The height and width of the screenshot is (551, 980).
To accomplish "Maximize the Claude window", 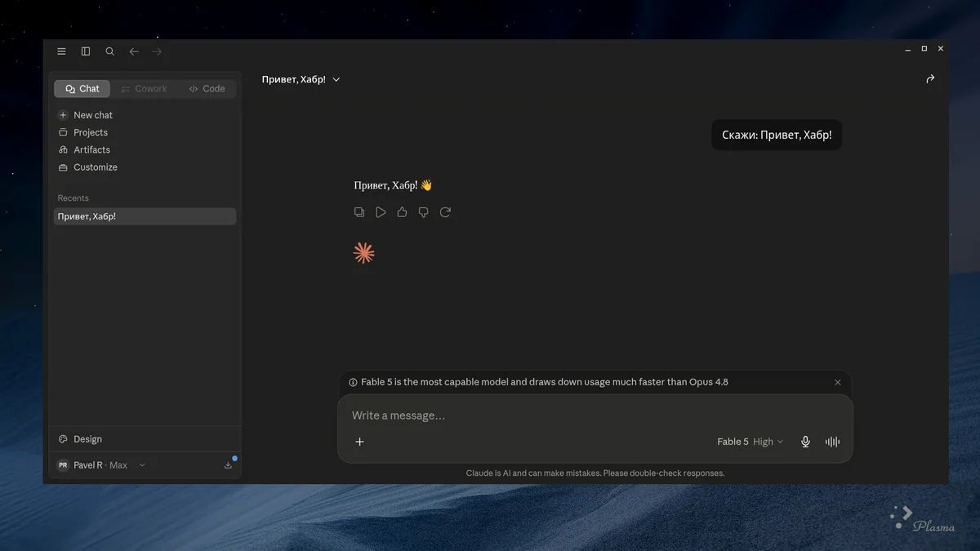I will (924, 49).
